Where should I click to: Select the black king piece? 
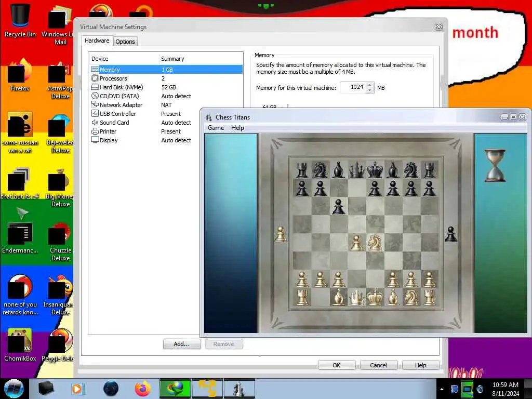point(375,170)
